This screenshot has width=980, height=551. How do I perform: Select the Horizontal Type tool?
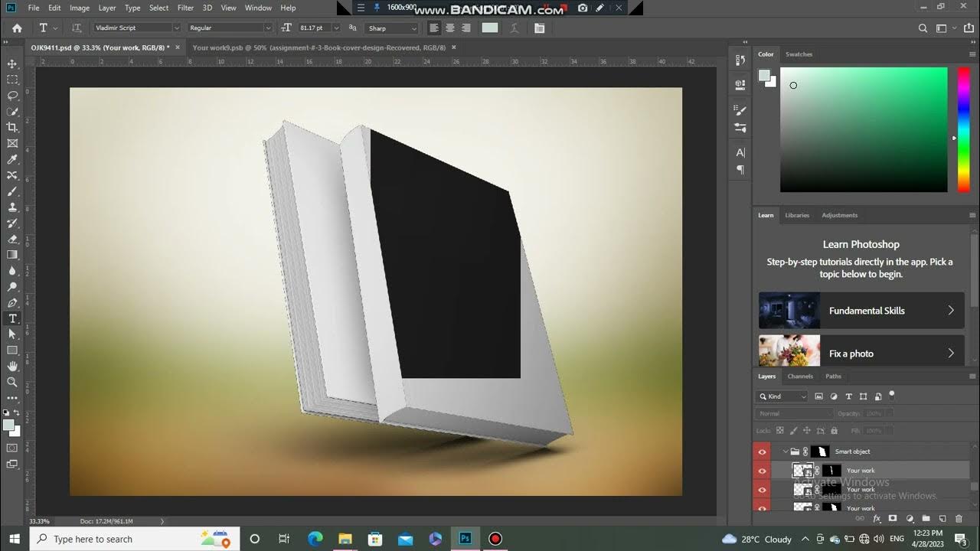[12, 318]
